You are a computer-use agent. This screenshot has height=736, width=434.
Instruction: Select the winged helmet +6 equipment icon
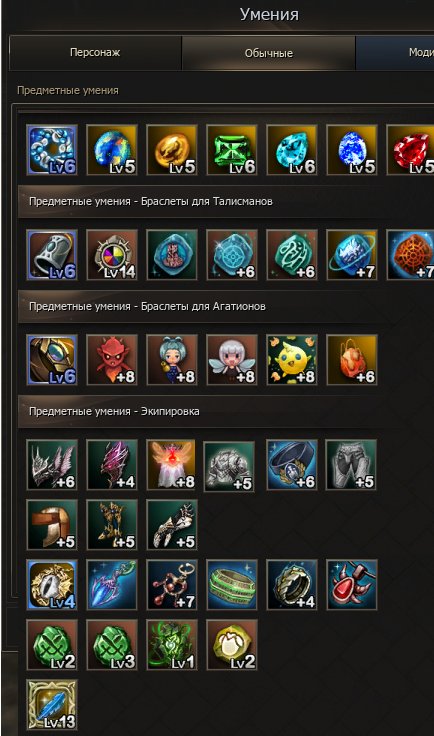click(x=52, y=465)
